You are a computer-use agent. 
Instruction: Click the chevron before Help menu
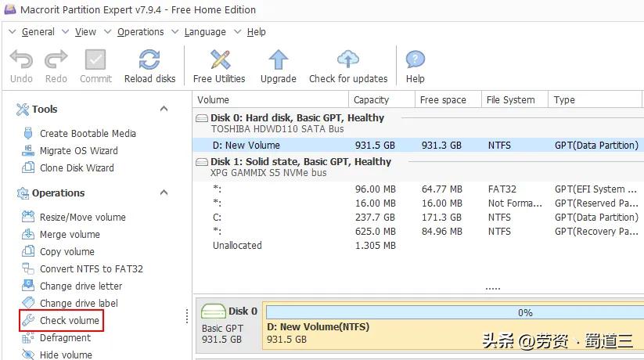pyautogui.click(x=237, y=31)
